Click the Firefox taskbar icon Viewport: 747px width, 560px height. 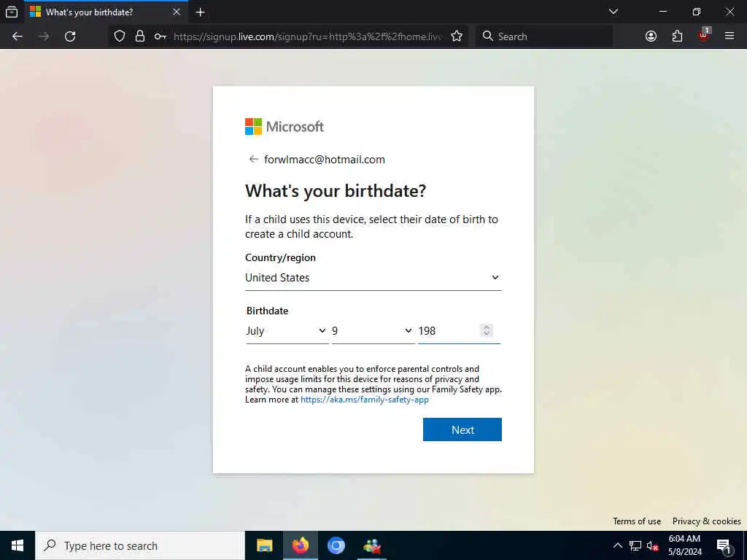point(300,545)
